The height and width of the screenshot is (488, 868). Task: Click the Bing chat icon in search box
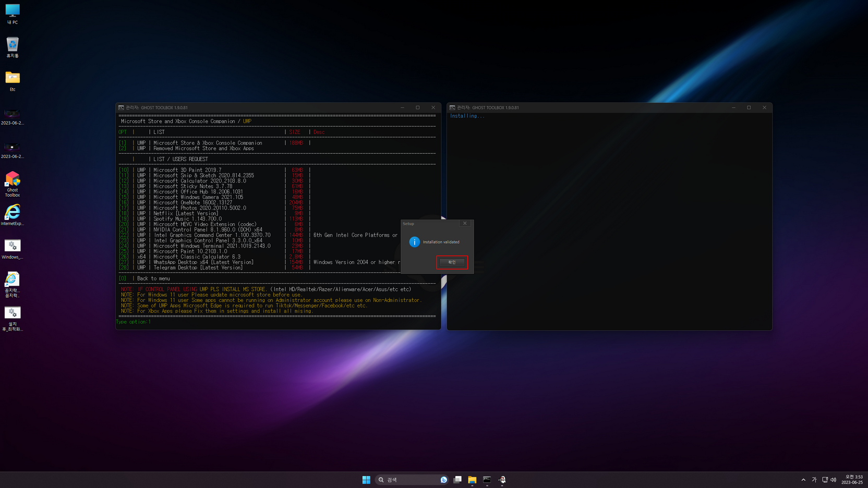(x=444, y=480)
